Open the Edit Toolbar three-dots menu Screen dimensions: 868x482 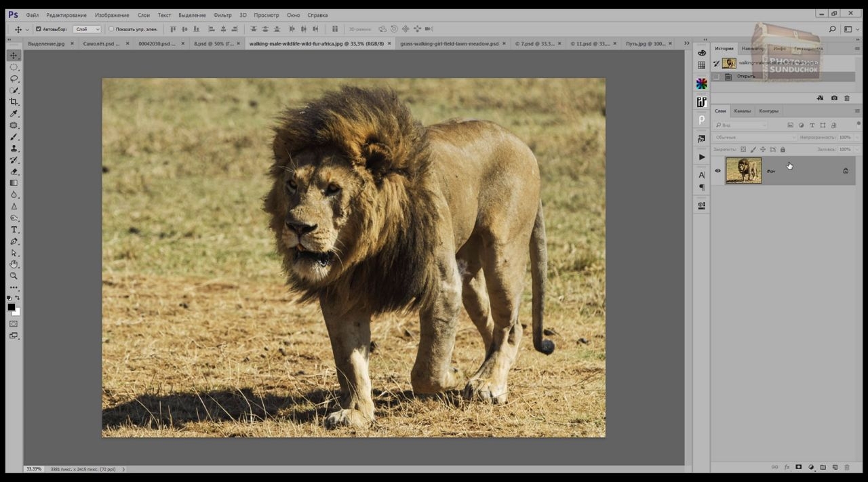coord(14,287)
